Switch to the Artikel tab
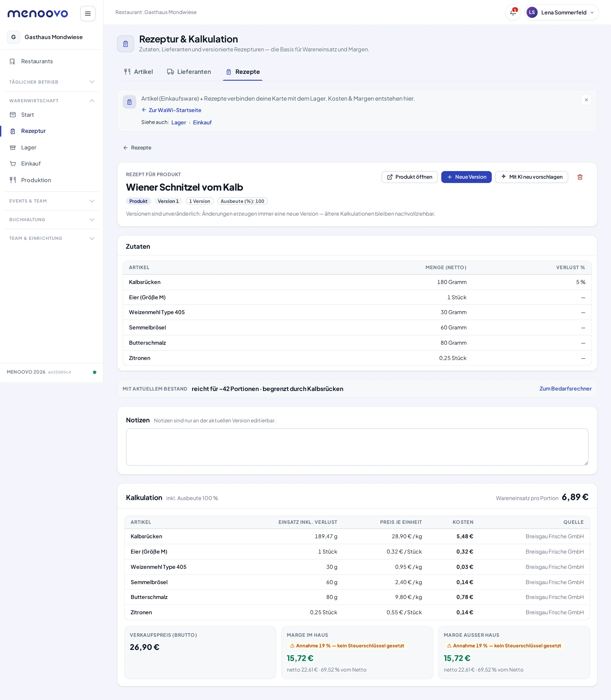 (x=138, y=72)
